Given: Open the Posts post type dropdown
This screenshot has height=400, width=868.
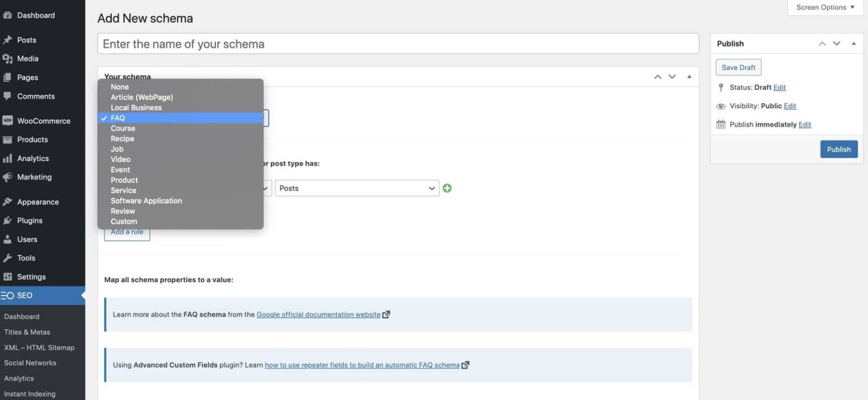Looking at the screenshot, I should click(x=357, y=188).
